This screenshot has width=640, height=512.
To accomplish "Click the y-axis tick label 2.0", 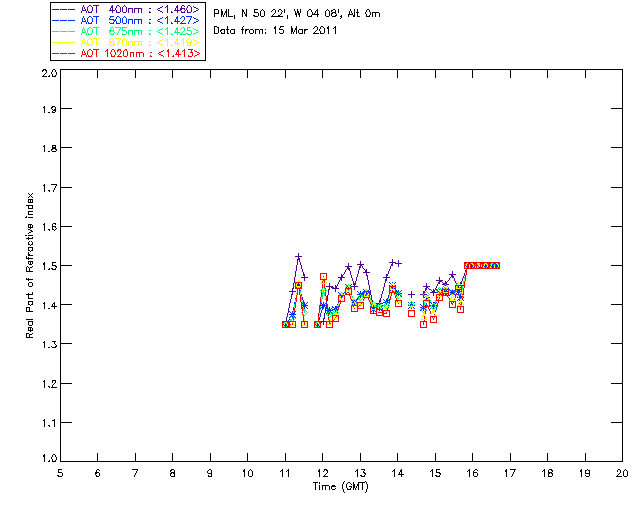I will tap(49, 73).
